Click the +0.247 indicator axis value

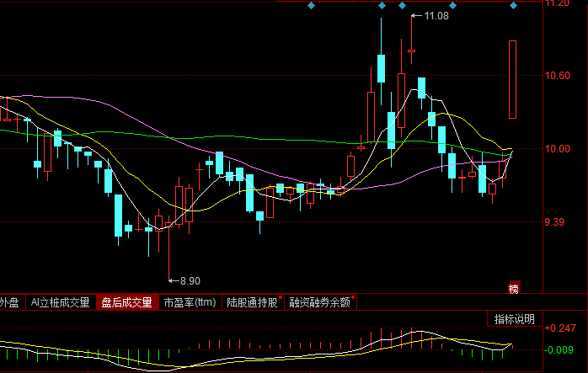(x=560, y=328)
